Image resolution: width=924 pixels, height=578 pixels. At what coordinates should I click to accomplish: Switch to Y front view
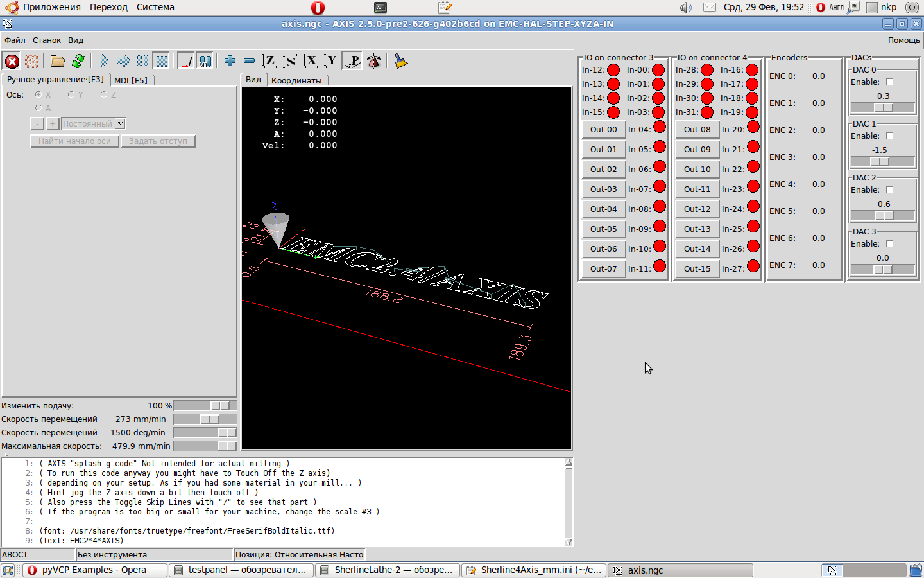pyautogui.click(x=331, y=61)
